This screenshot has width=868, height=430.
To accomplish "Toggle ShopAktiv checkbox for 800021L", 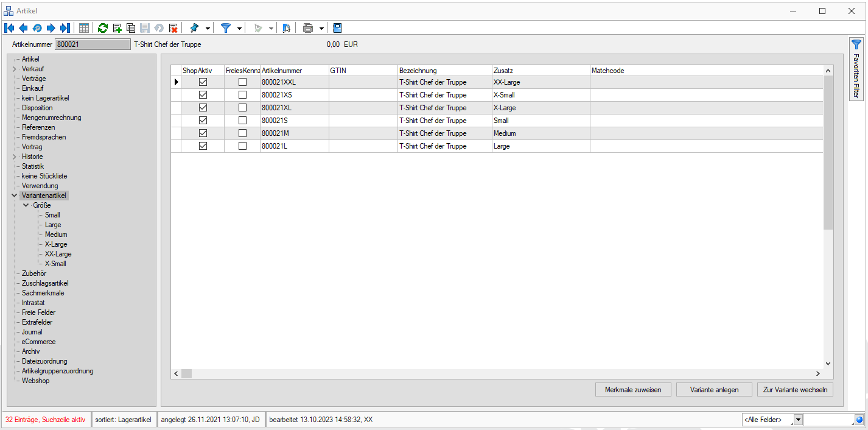I will 203,146.
